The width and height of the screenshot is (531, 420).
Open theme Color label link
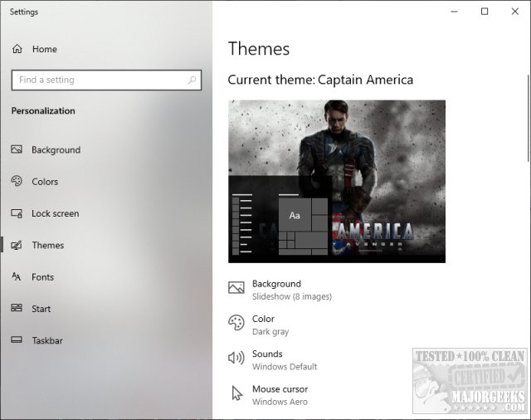(x=263, y=319)
